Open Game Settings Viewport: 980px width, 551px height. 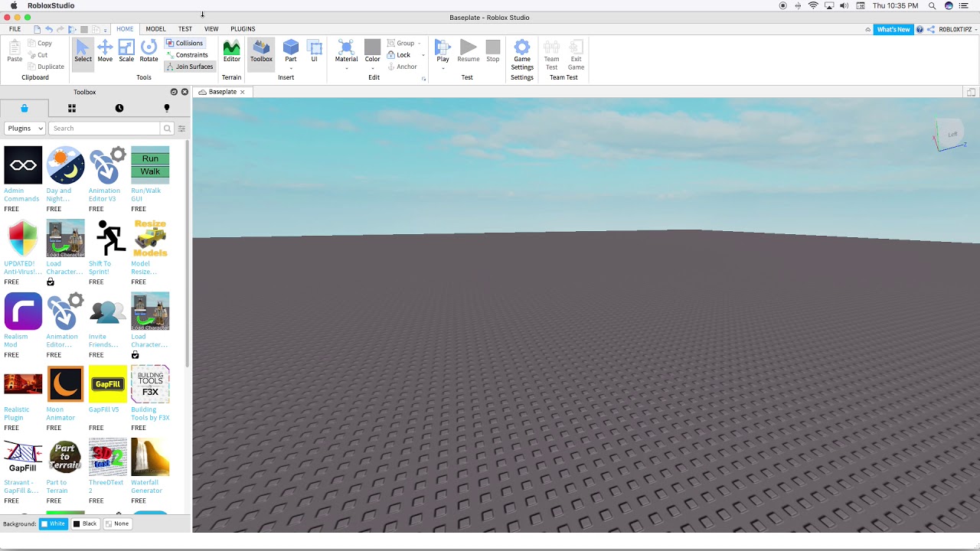click(522, 54)
